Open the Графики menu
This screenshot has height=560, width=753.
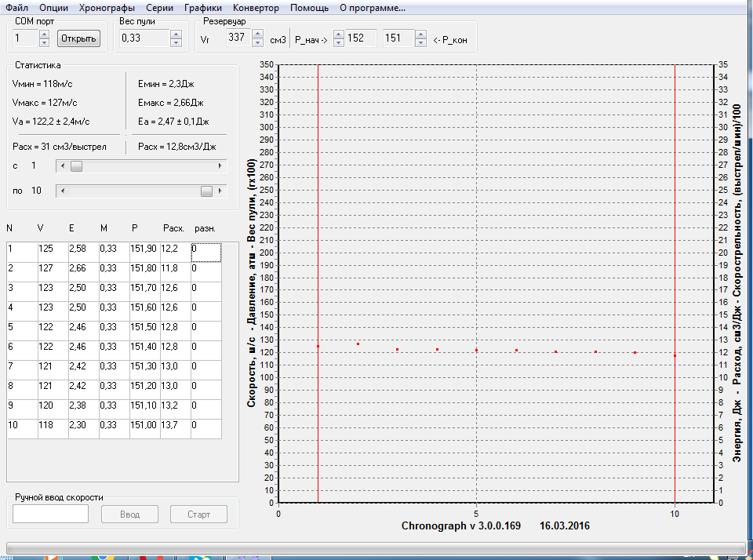203,8
